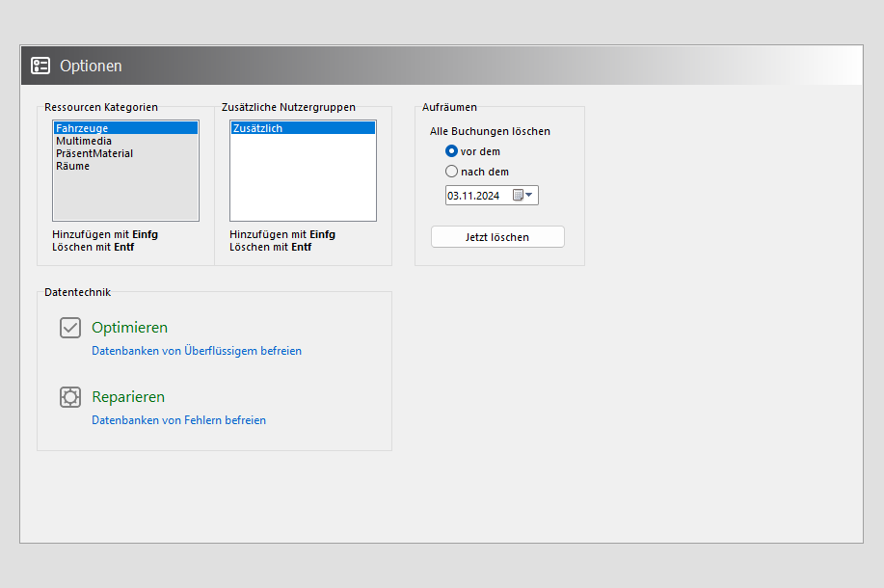Pick 'Räume' in Ressourcen Kategorien list

72,166
